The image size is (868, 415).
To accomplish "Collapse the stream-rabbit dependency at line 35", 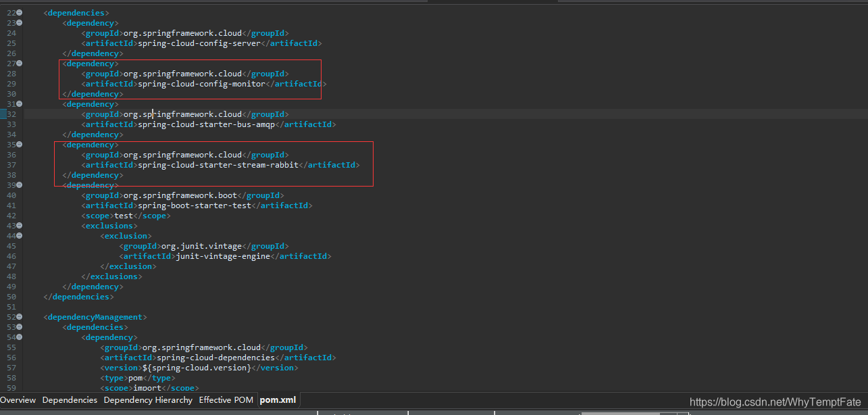I will (x=19, y=145).
